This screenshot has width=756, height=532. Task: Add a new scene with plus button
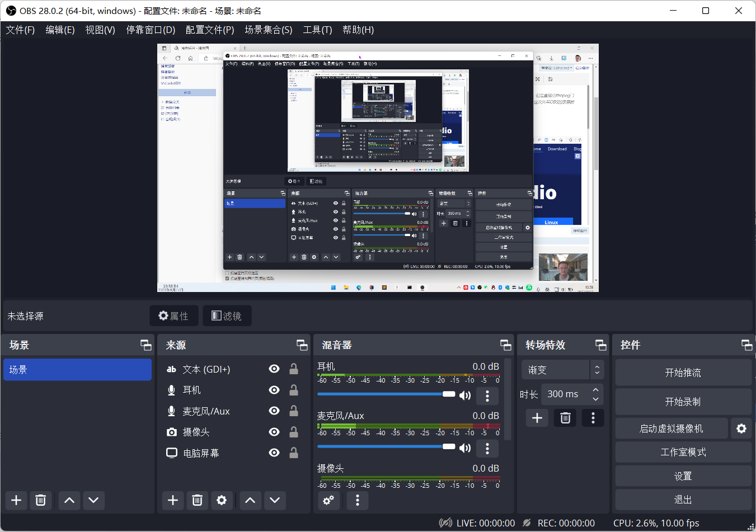[16, 500]
